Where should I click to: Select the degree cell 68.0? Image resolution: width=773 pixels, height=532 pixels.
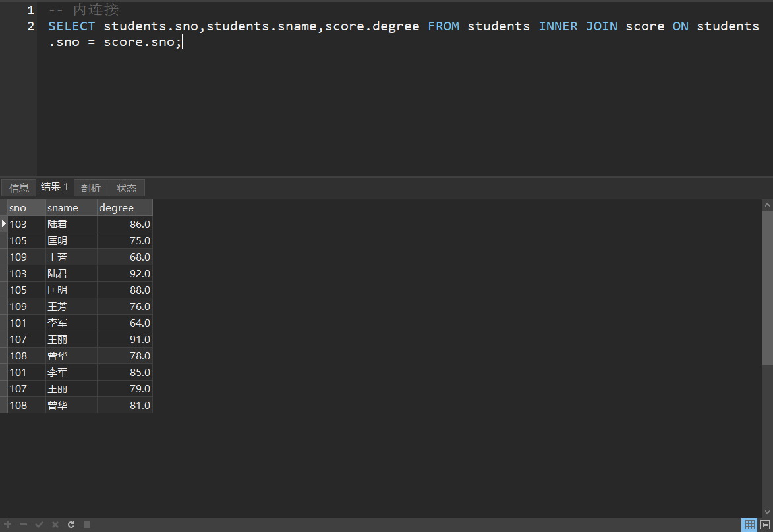(125, 257)
